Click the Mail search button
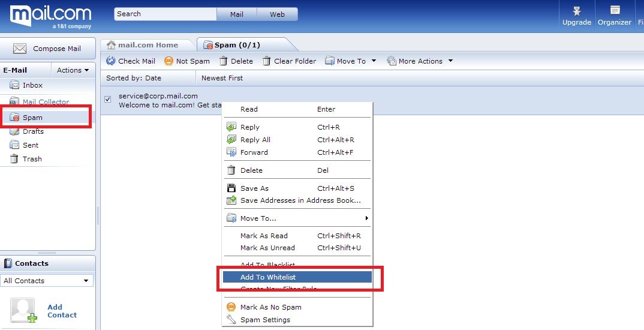Screen dimensions: 644x330 (x=237, y=14)
